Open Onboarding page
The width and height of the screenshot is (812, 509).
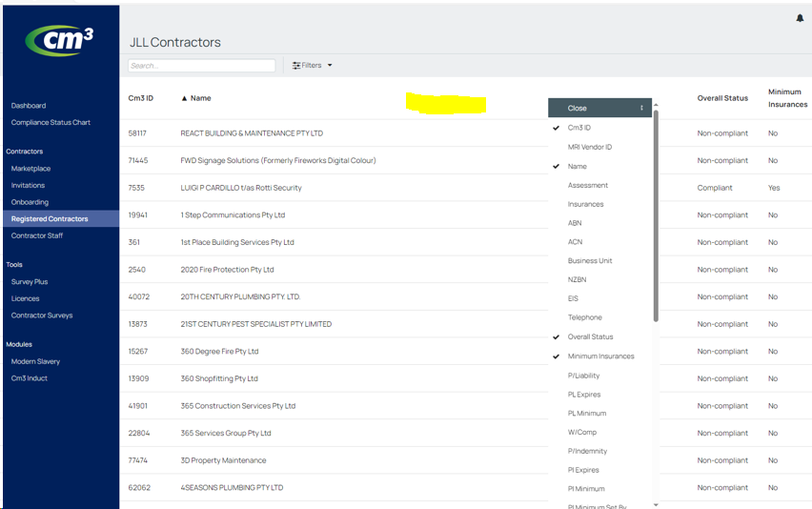[30, 202]
